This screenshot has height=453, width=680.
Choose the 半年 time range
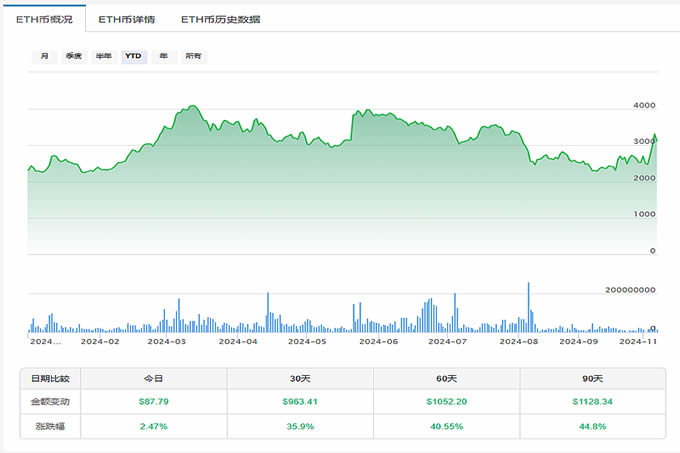click(x=103, y=57)
